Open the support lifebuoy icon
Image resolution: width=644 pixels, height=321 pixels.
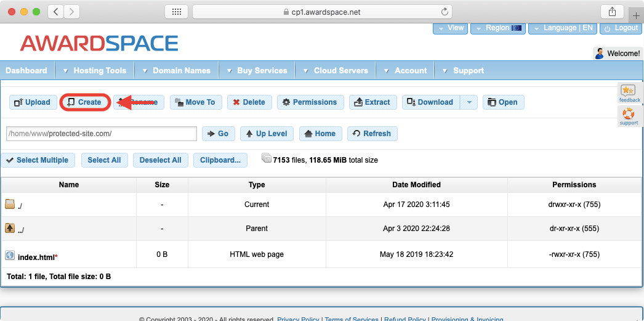[629, 116]
